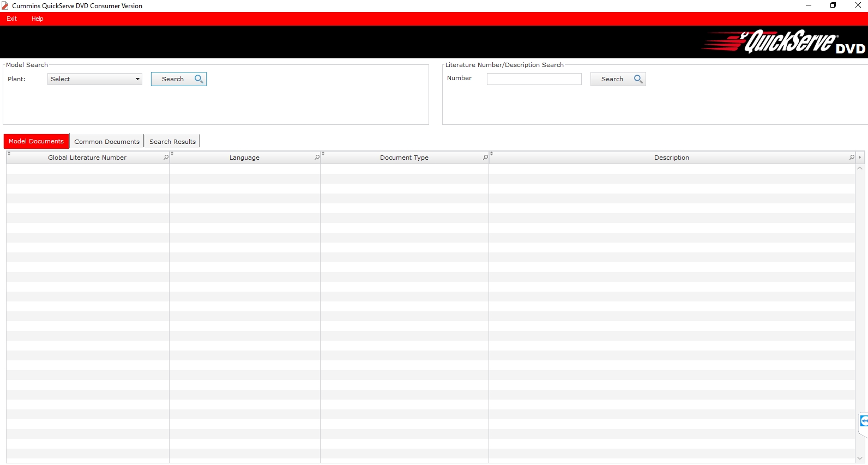868x465 pixels.
Task: Click the table scrollbar down arrow
Action: 860,458
